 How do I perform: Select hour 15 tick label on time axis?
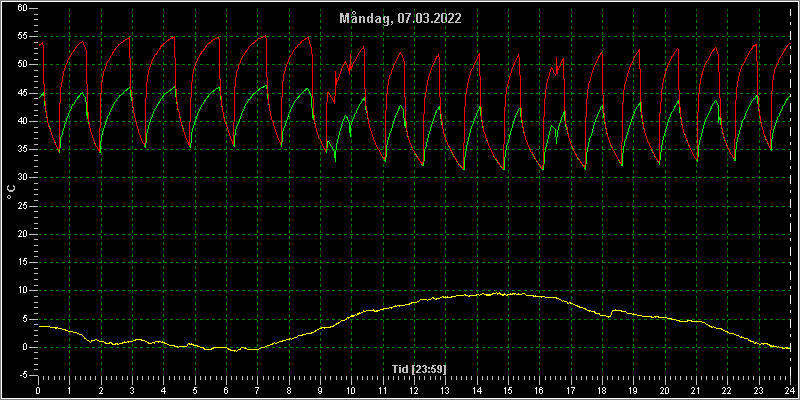tap(508, 390)
